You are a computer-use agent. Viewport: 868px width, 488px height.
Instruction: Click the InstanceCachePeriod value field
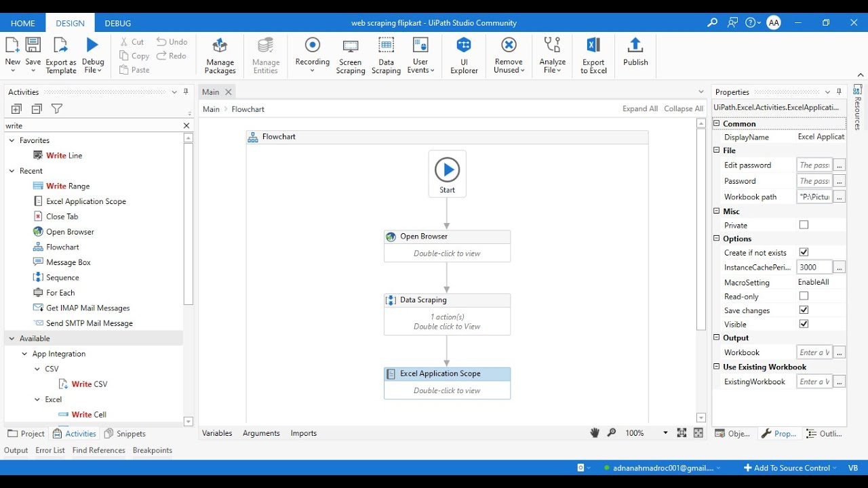pyautogui.click(x=814, y=267)
